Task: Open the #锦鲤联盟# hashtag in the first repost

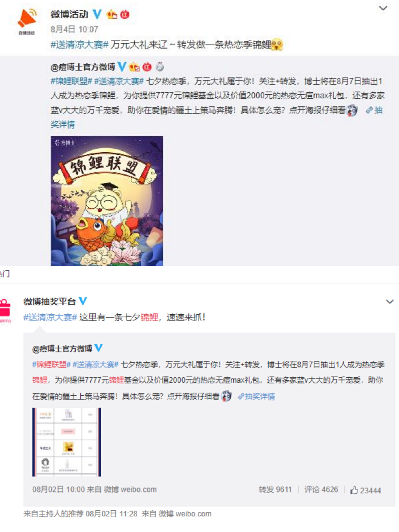Action: [x=71, y=81]
